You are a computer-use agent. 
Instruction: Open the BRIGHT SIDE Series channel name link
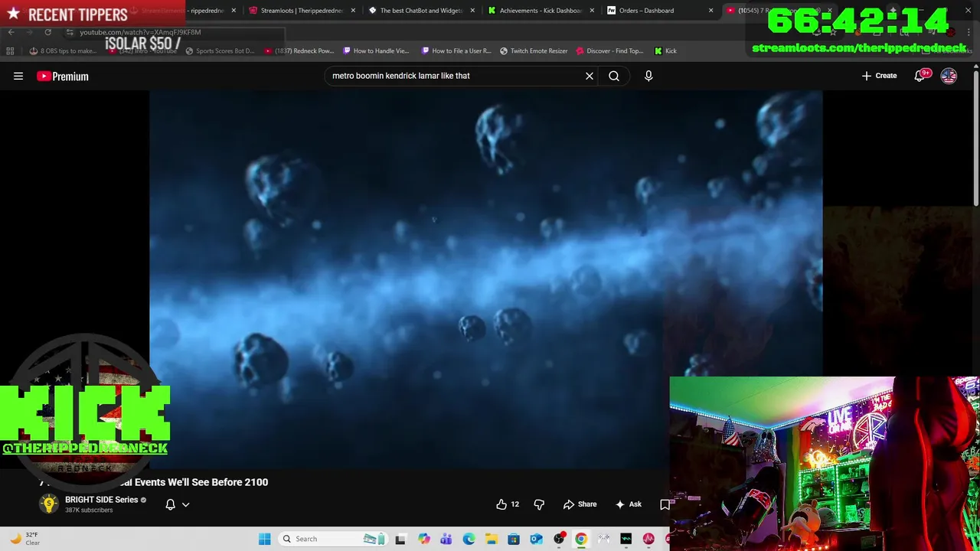point(102,500)
